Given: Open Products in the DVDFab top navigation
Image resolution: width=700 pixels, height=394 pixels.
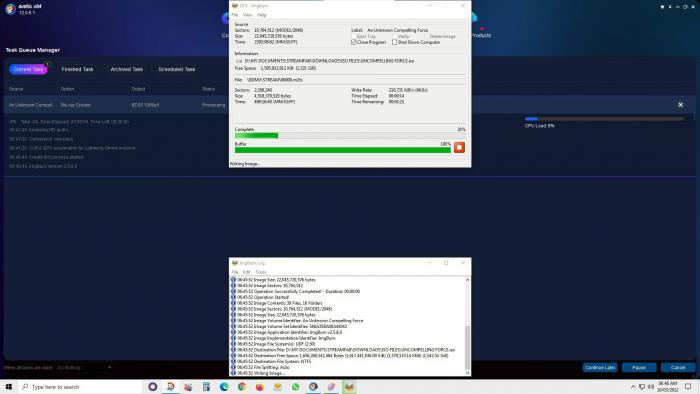Looking at the screenshot, I should tap(481, 35).
